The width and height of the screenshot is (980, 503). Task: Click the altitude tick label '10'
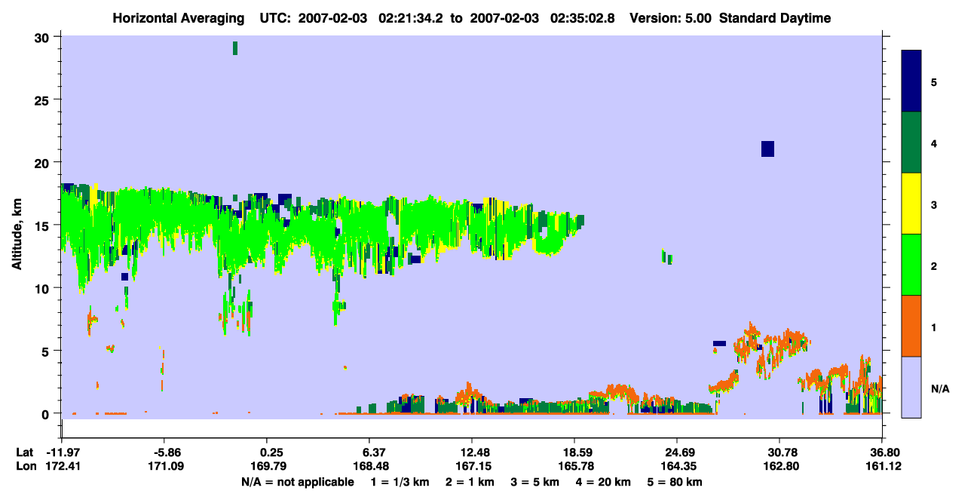[x=43, y=288]
